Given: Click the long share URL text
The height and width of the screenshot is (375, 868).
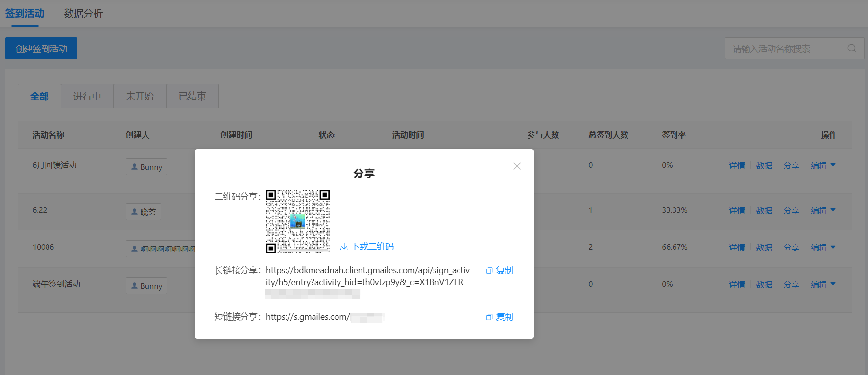Looking at the screenshot, I should coord(368,276).
